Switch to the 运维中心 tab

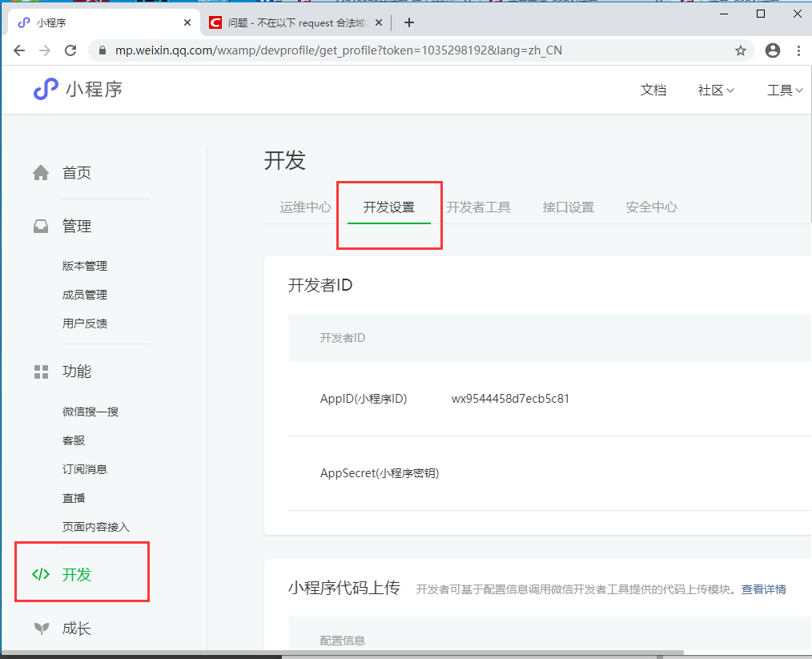[x=306, y=207]
